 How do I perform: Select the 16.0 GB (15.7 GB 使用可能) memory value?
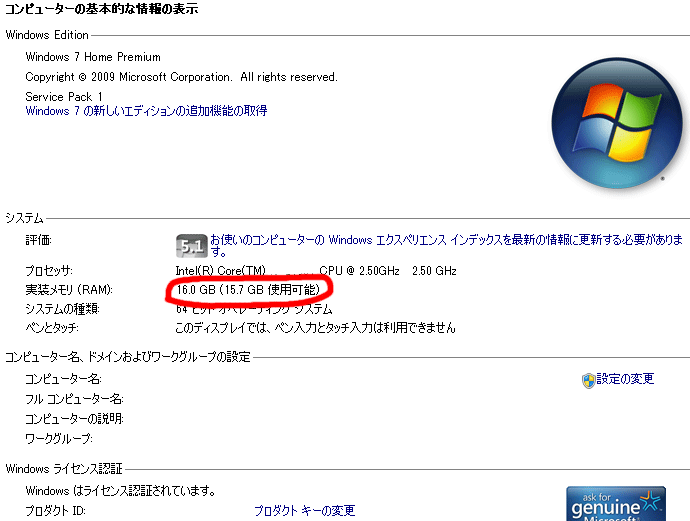(x=248, y=290)
